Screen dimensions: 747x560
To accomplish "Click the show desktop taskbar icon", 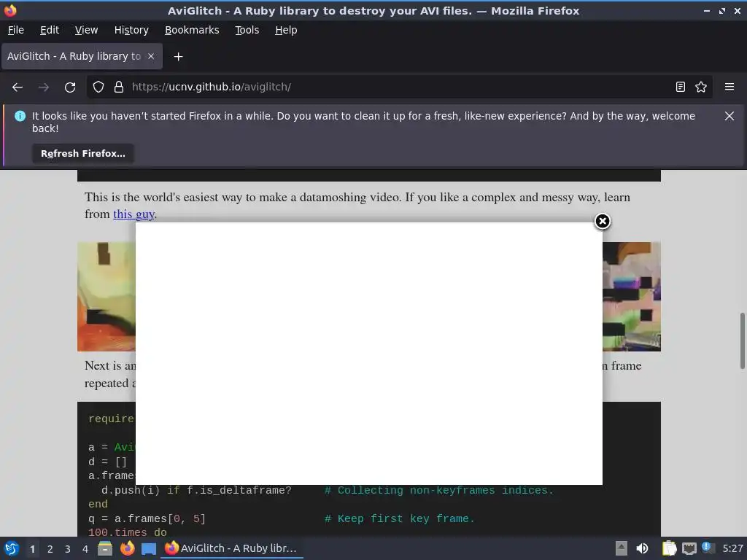I will 149,548.
